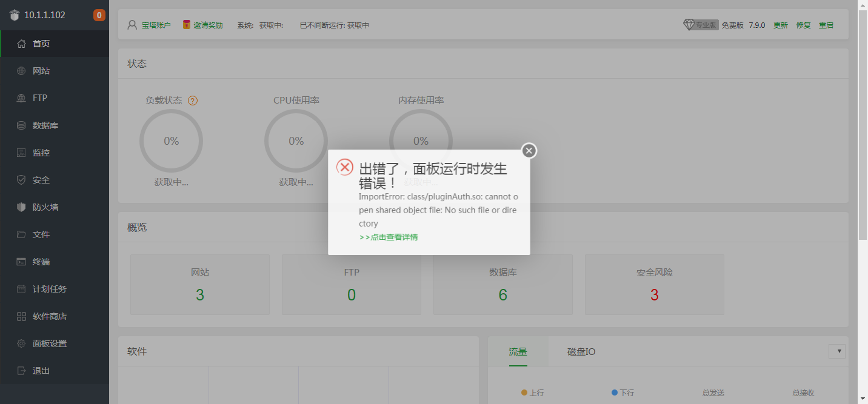Open the 防火墙 firewall sidebar item
868x404 pixels.
click(x=55, y=207)
